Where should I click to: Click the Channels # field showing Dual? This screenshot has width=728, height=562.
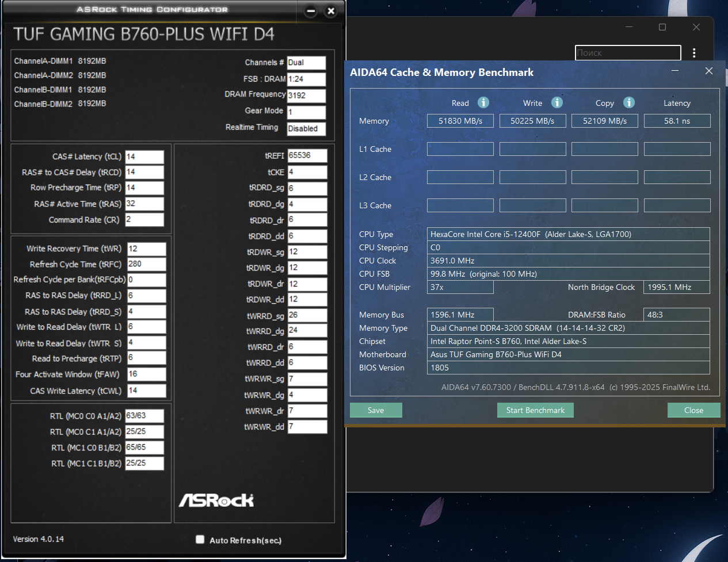click(x=306, y=63)
